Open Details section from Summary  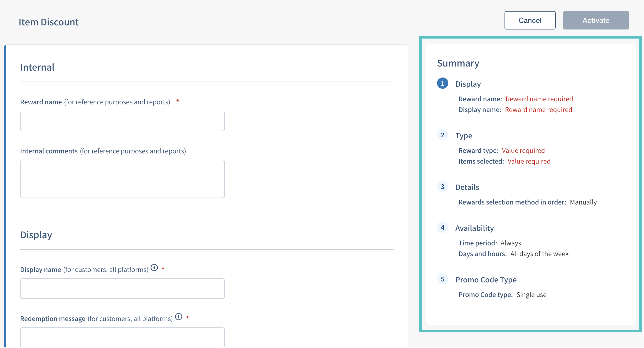pos(467,187)
